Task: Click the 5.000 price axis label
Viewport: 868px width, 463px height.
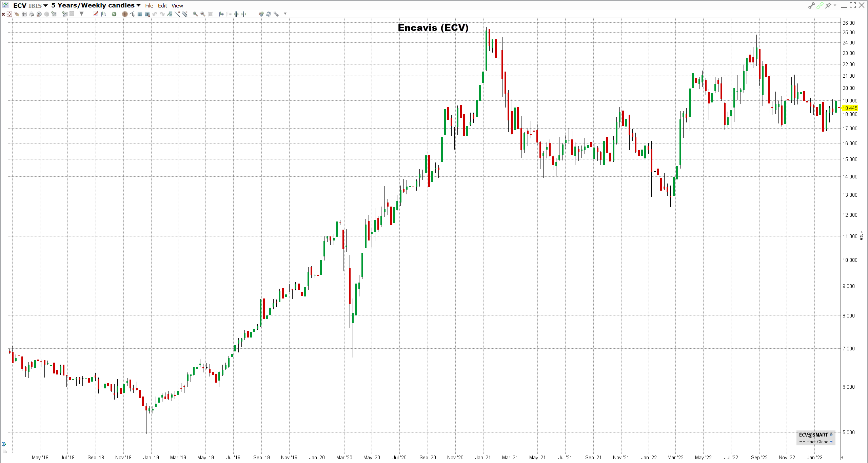Action: (x=849, y=432)
